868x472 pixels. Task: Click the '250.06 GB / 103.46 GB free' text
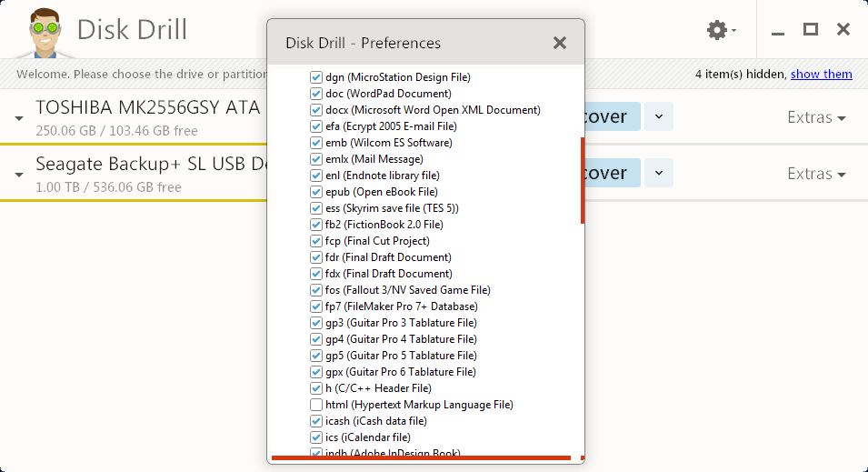tap(117, 131)
